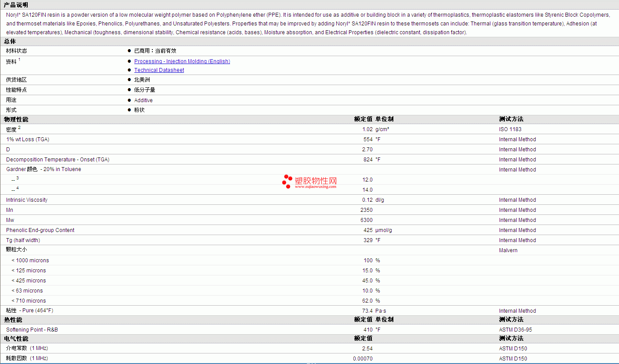Select the Tg value 329

pos(368,240)
